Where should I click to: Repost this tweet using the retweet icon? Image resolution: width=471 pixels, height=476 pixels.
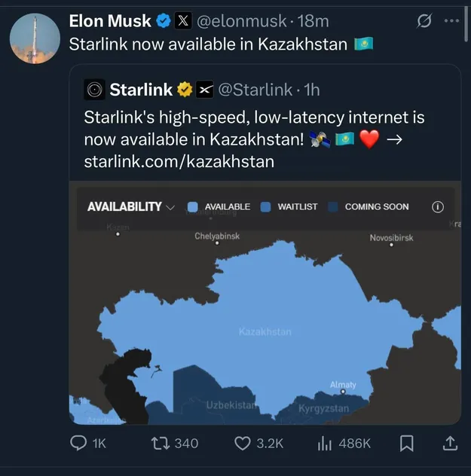click(x=160, y=444)
